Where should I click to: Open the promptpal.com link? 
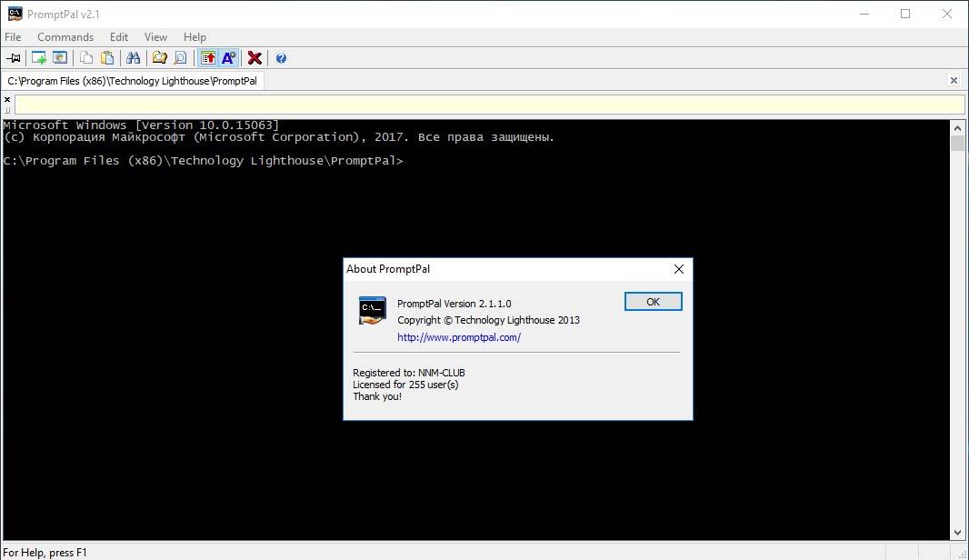click(458, 337)
